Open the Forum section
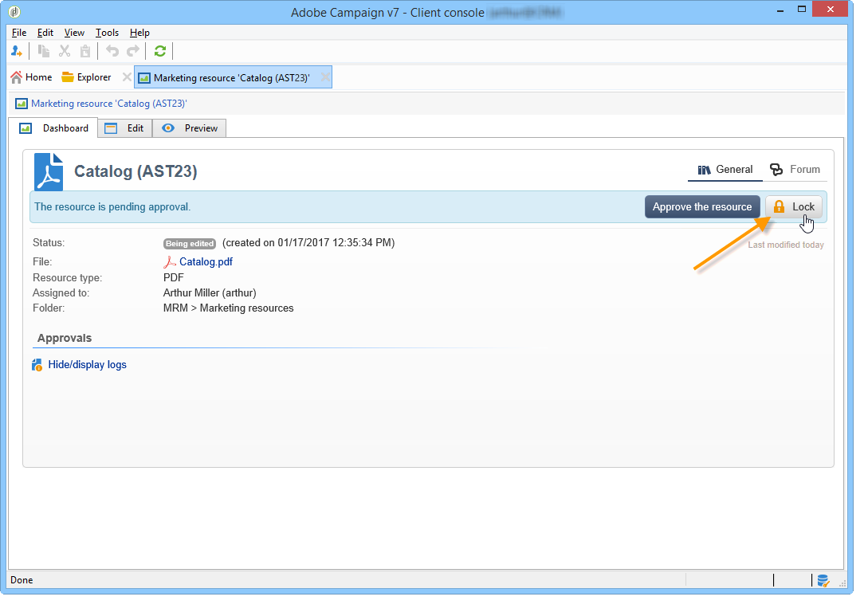The image size is (868, 616). pyautogui.click(x=795, y=170)
